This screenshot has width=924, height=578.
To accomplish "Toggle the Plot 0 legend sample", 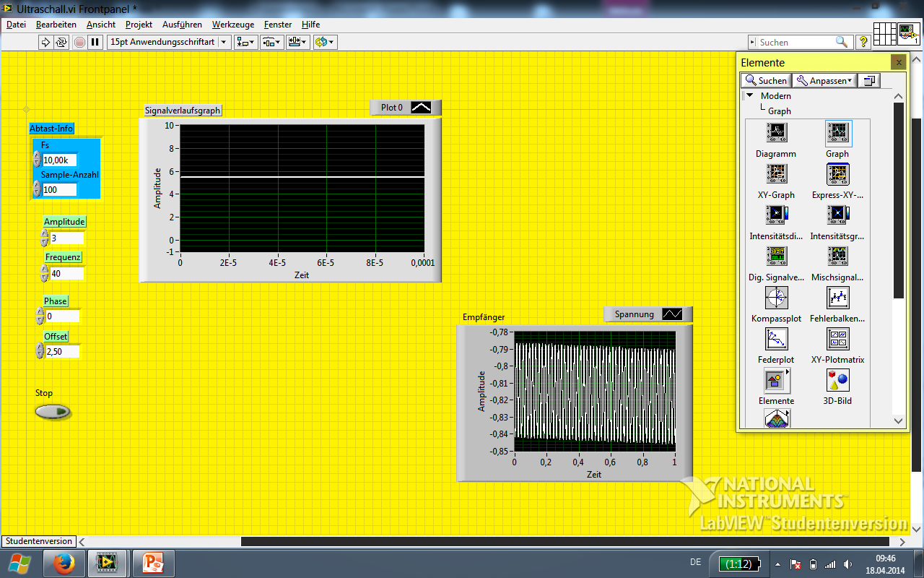I will pyautogui.click(x=421, y=108).
